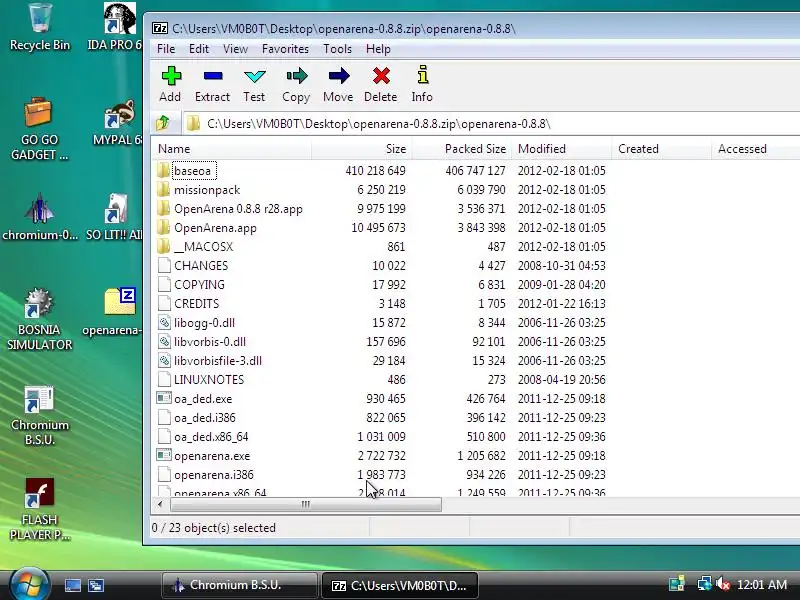Open the Edit menu
The width and height of the screenshot is (800, 600).
(198, 49)
